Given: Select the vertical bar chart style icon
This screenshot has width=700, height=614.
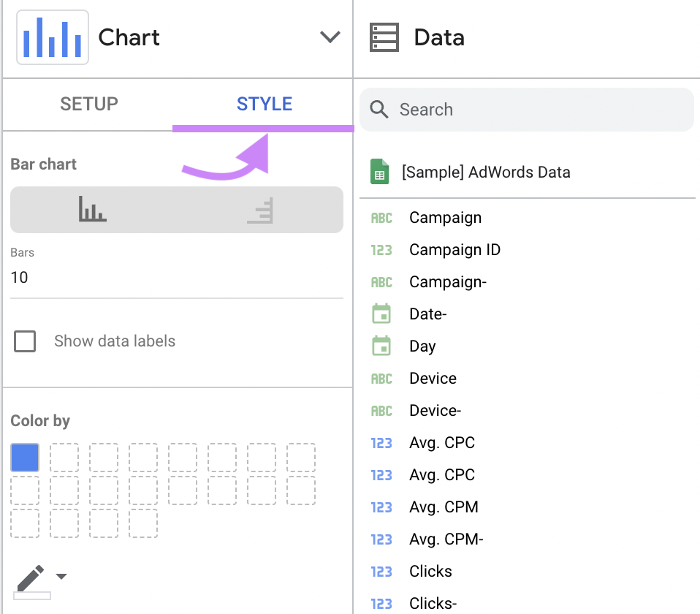Looking at the screenshot, I should coord(94,211).
